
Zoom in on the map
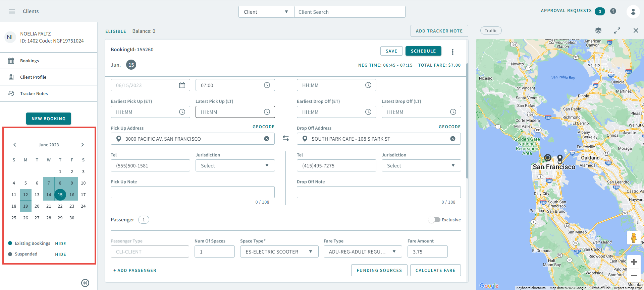(634, 262)
